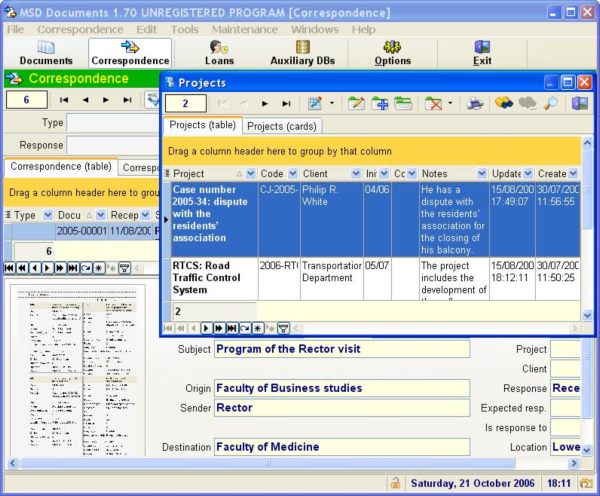Click the magnifier search icon in Projects
Screen dimensions: 600x496
coord(550,103)
